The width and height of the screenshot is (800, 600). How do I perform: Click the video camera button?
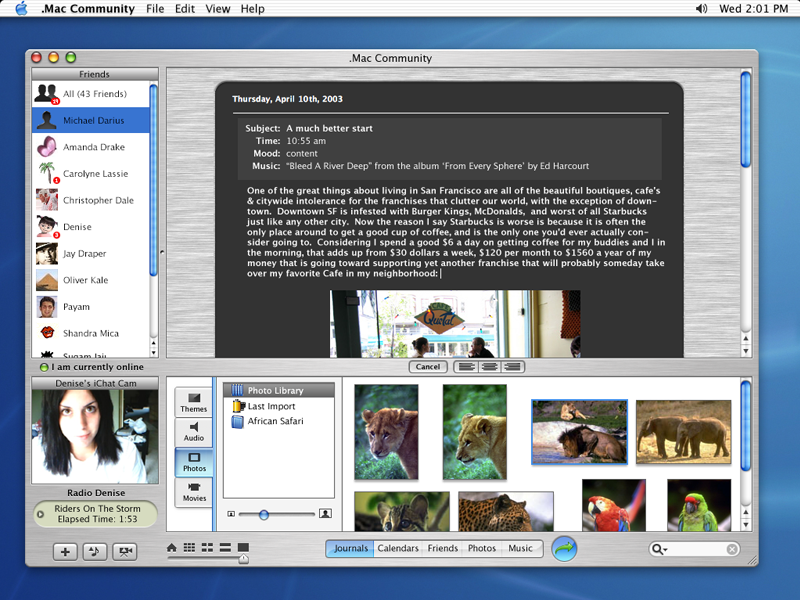pyautogui.click(x=125, y=552)
